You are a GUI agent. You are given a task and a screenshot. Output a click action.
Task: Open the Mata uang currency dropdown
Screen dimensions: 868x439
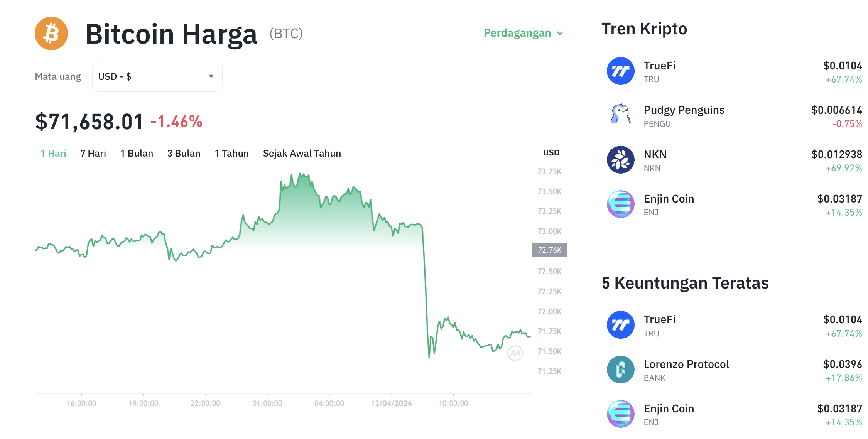pyautogui.click(x=157, y=76)
